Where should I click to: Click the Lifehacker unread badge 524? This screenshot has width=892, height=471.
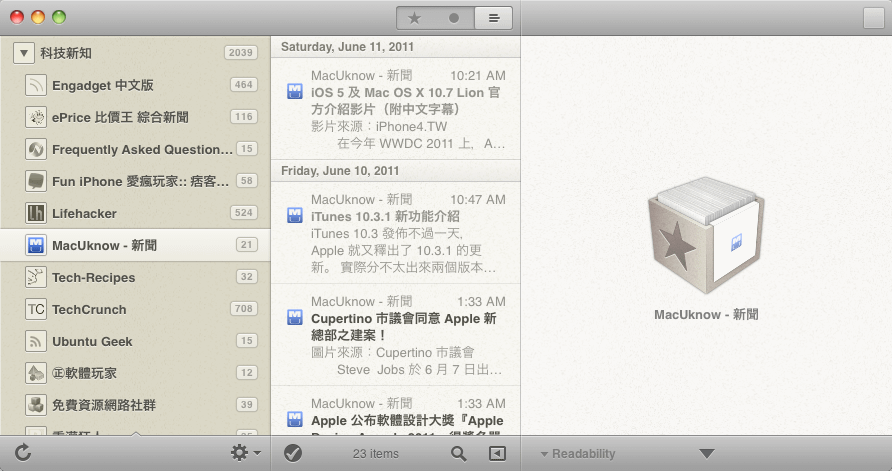243,213
